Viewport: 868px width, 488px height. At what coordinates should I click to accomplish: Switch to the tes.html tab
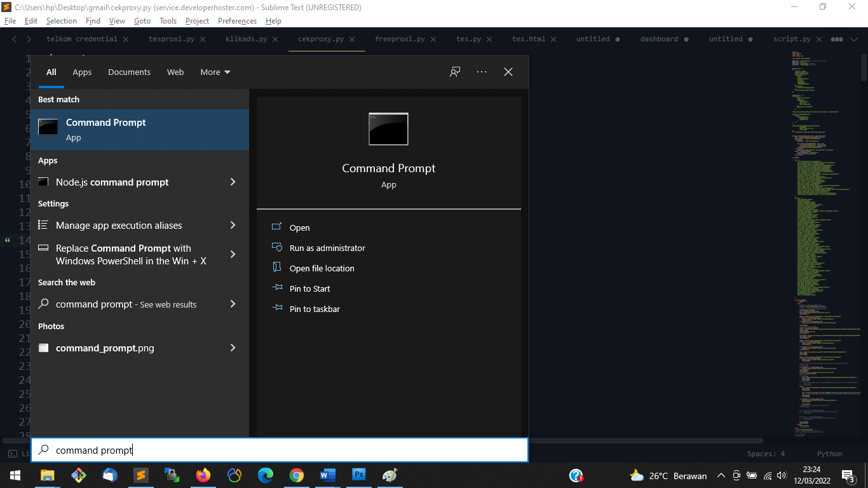tap(529, 39)
